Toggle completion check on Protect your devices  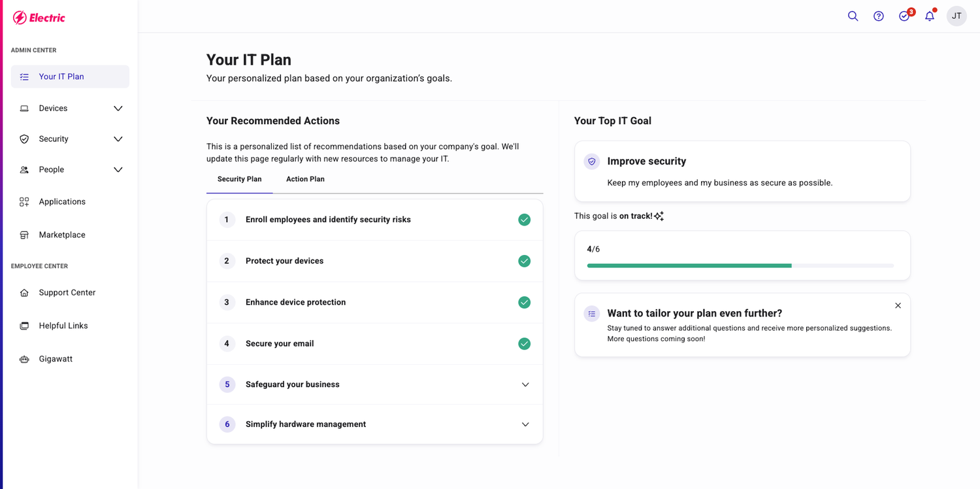click(x=524, y=261)
